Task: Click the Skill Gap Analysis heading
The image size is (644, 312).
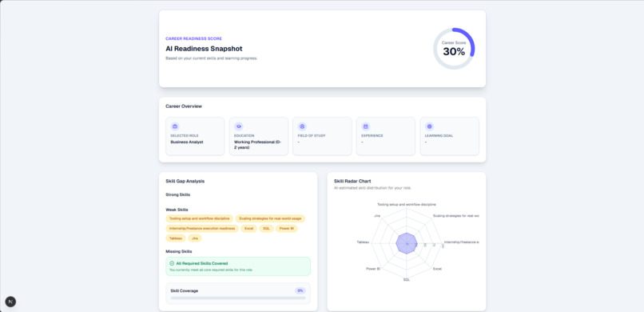Action: 185,181
